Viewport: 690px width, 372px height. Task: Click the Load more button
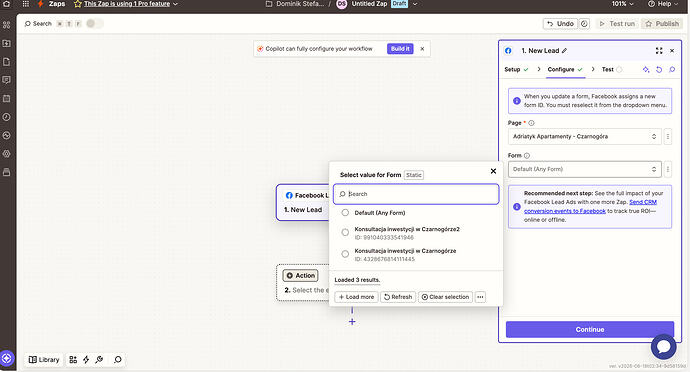click(356, 297)
